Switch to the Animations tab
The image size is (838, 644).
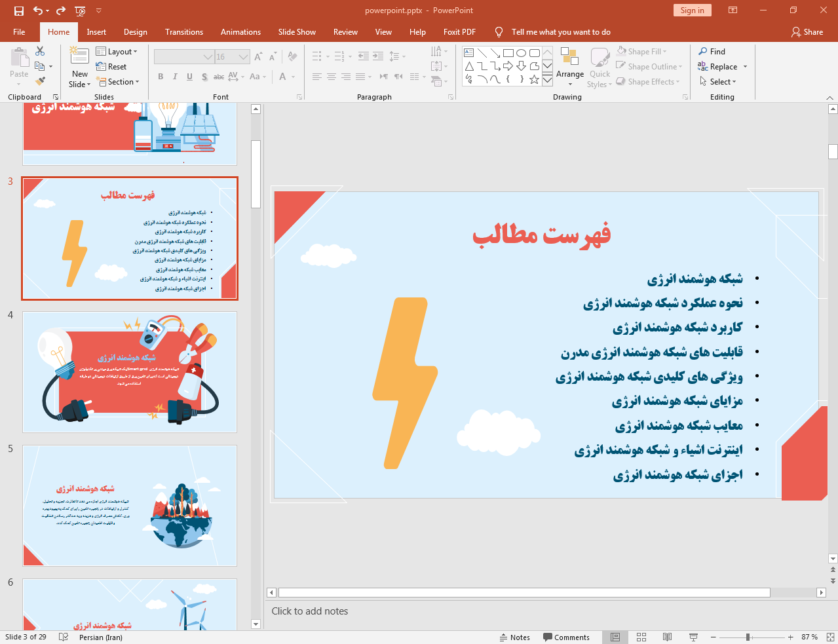tap(240, 32)
